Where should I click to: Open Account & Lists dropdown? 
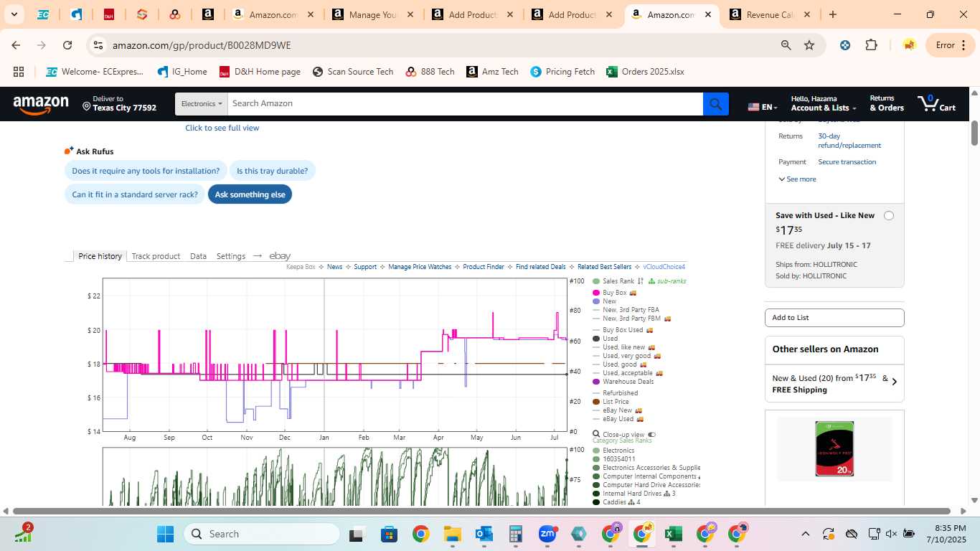[824, 103]
